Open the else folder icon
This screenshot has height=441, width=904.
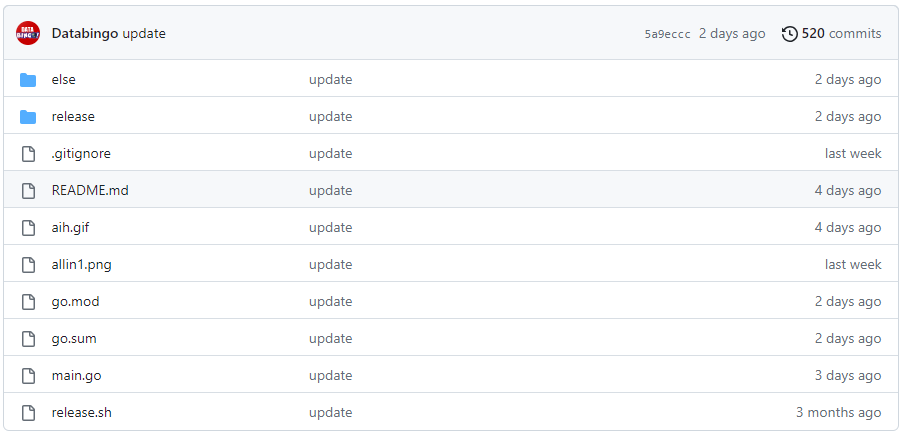pos(28,80)
